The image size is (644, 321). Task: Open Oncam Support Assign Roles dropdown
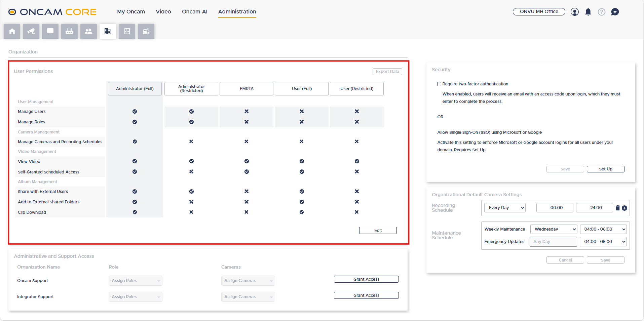pyautogui.click(x=136, y=281)
